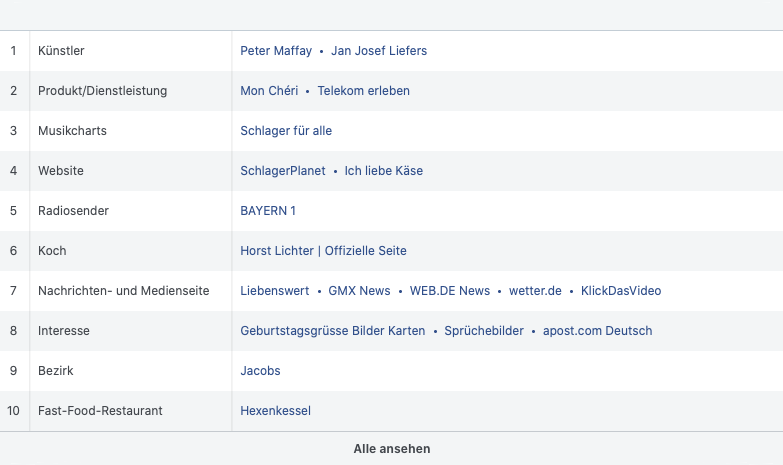This screenshot has width=783, height=465.
Task: Click rank number 1 in Künstler row
Action: click(x=13, y=51)
